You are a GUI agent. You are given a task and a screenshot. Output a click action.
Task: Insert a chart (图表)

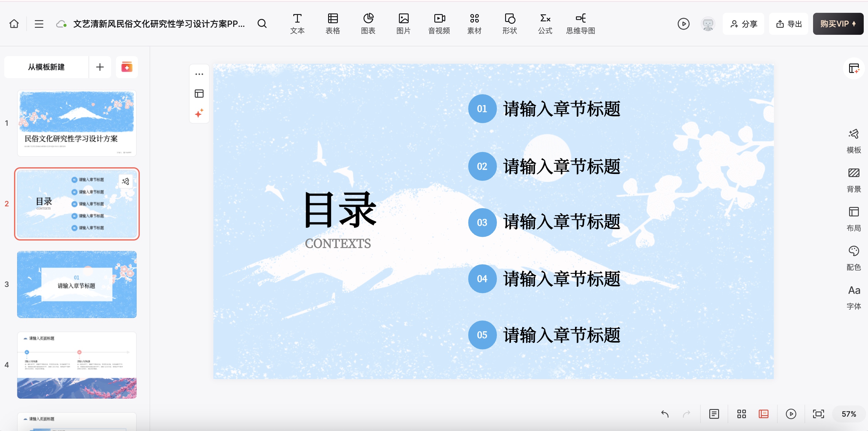368,24
